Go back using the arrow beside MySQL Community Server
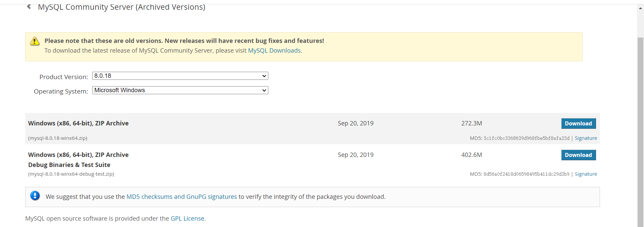The image size is (644, 227). click(29, 6)
